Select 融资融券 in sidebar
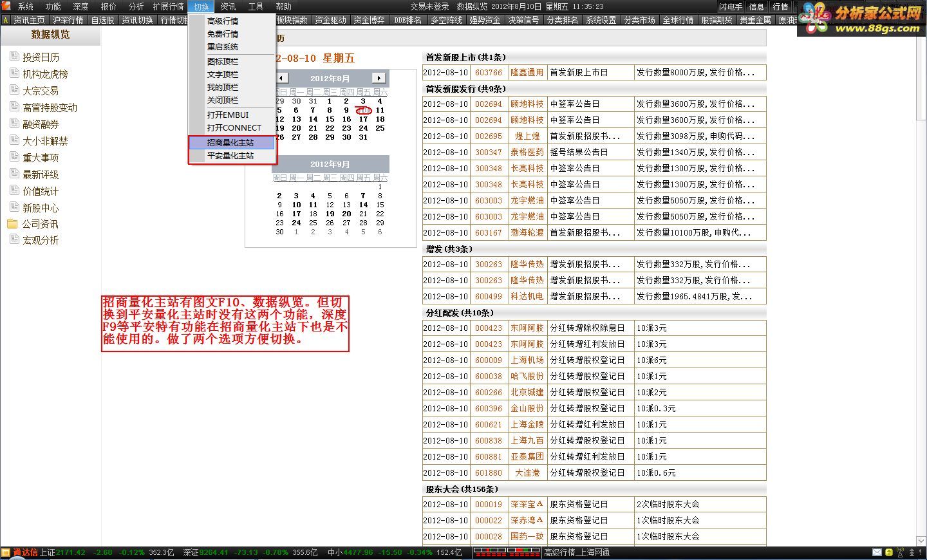This screenshot has width=927, height=560. [x=41, y=124]
